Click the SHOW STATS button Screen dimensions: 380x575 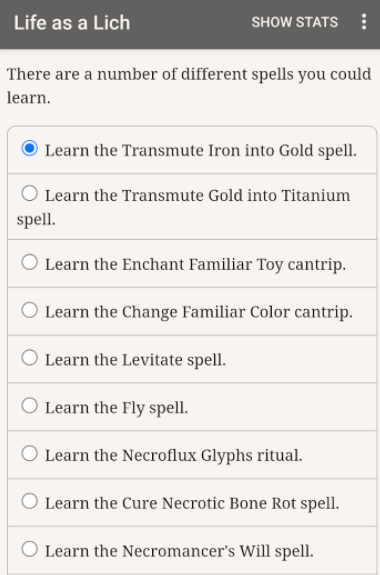295,22
